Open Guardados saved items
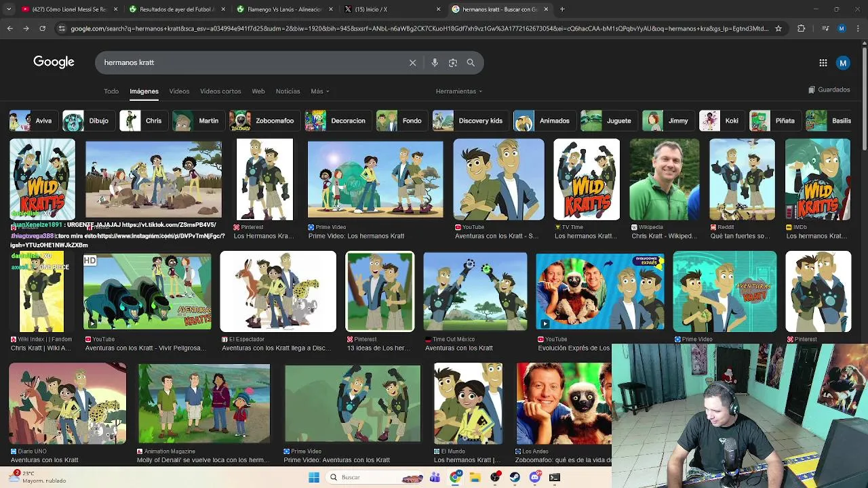 point(829,89)
